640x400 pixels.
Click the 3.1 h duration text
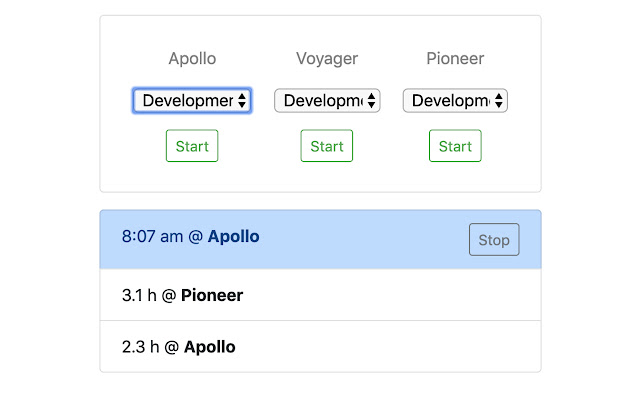point(140,295)
